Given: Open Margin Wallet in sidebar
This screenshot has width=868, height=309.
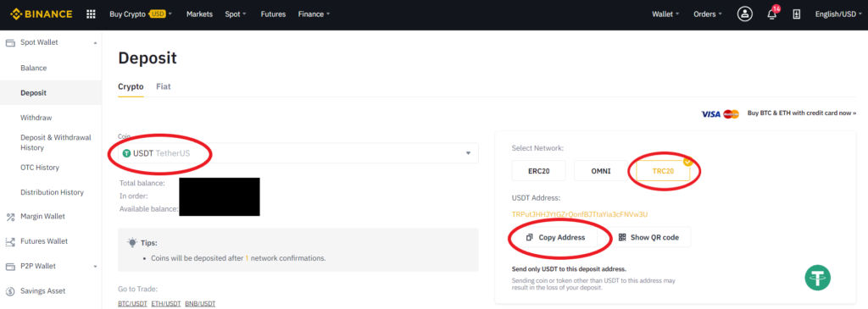Looking at the screenshot, I should tap(42, 217).
